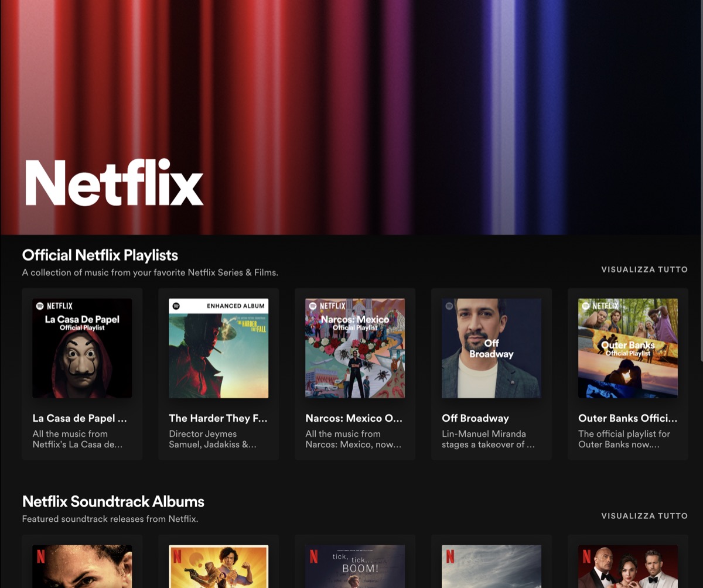Select the 'Outer Banks Offici...' title

[627, 418]
